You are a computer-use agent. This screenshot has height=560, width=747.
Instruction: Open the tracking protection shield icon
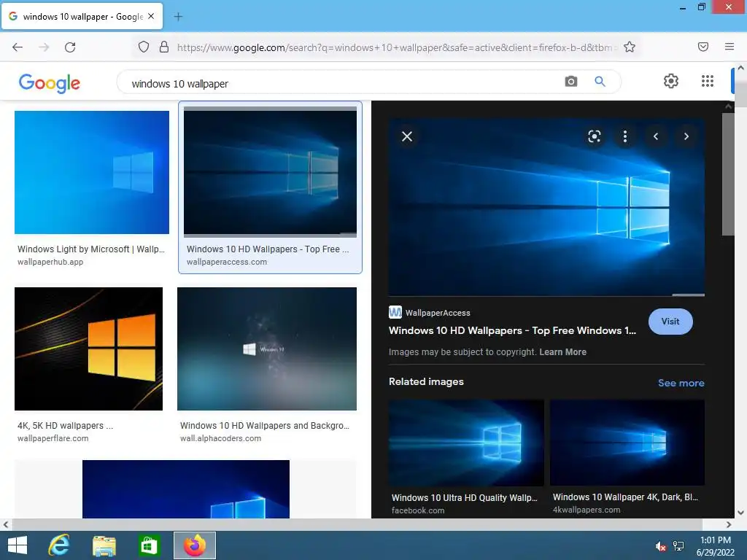pos(144,47)
